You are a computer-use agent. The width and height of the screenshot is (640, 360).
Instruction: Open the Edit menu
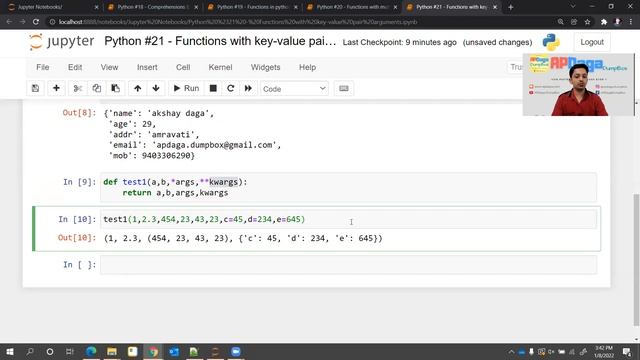[x=75, y=67]
